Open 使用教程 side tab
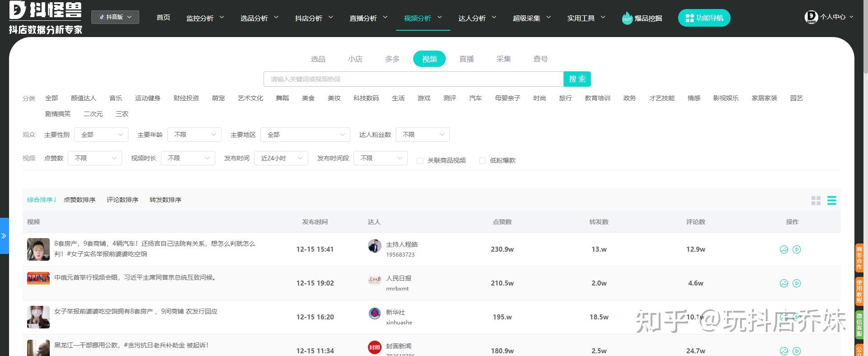The image size is (868, 356). click(859, 291)
